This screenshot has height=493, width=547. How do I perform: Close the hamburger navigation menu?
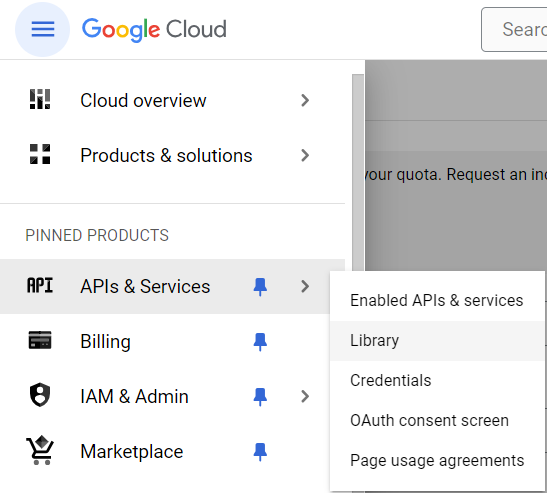(43, 29)
